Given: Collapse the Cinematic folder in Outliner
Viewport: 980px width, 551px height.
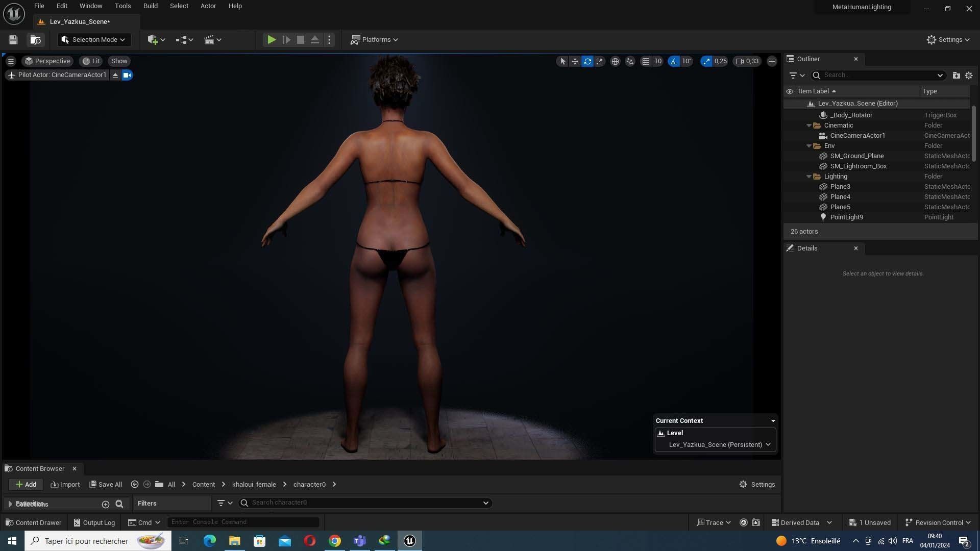Looking at the screenshot, I should click(x=809, y=126).
